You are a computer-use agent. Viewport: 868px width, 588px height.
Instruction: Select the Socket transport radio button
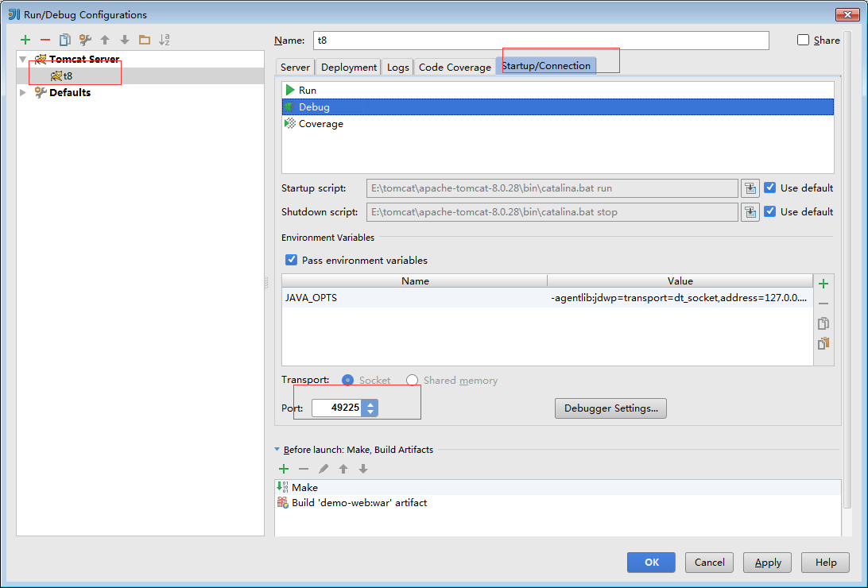[x=347, y=380]
